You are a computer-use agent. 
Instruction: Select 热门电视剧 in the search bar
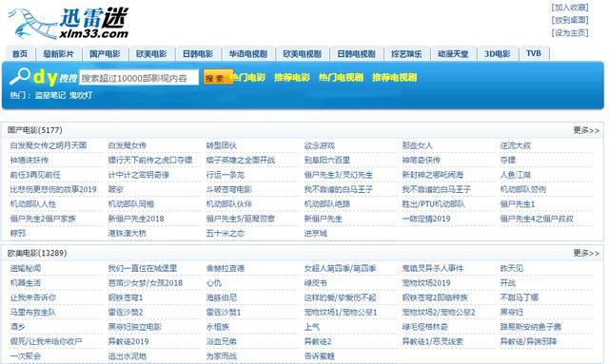point(341,77)
